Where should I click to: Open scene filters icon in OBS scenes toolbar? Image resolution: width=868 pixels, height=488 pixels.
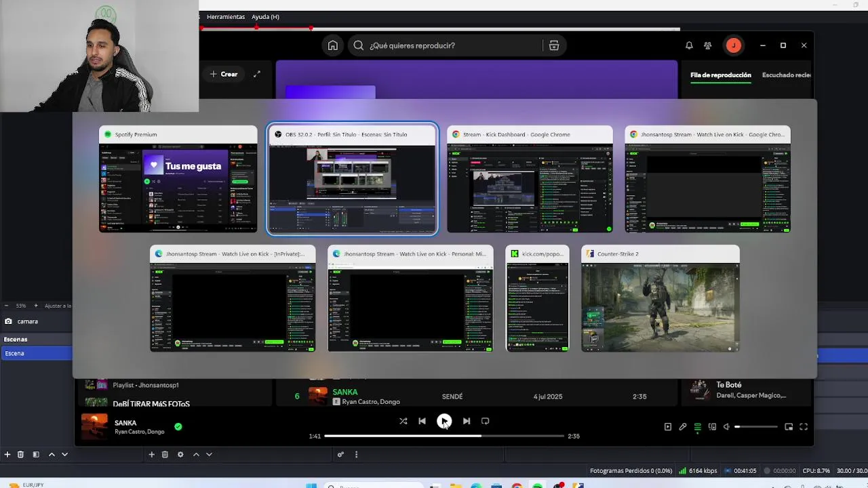click(36, 454)
